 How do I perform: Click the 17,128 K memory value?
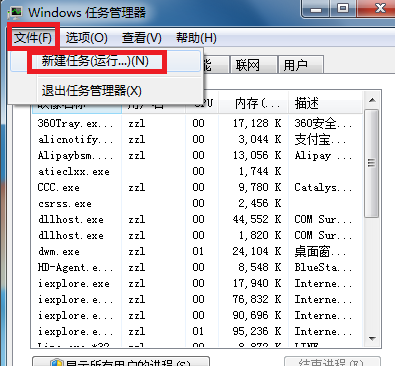click(x=257, y=123)
